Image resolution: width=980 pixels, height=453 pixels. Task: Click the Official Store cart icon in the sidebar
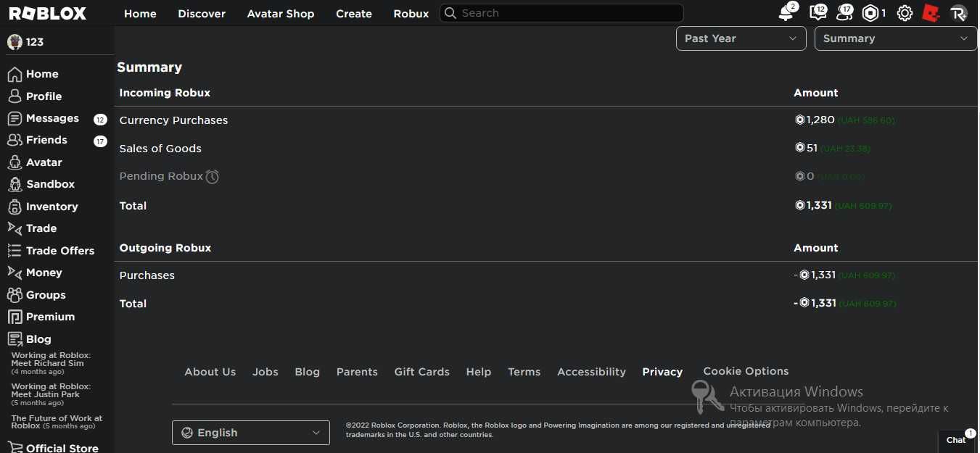15,447
